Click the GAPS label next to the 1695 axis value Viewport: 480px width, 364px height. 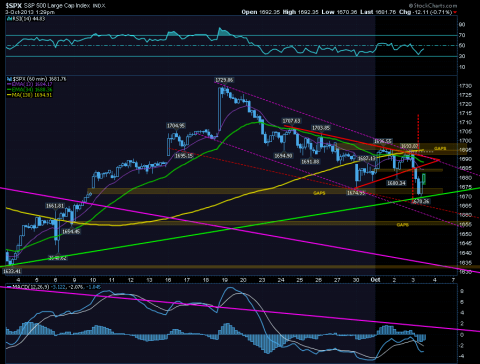coord(440,148)
